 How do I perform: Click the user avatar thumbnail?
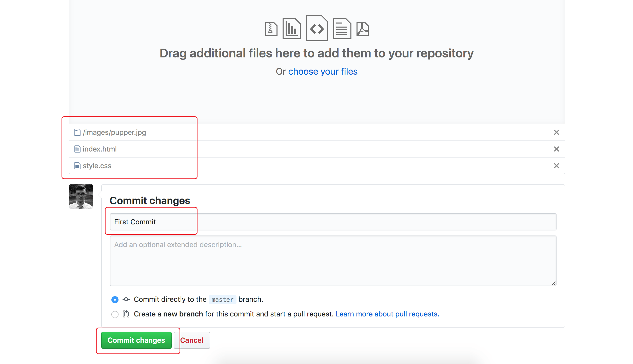click(81, 197)
